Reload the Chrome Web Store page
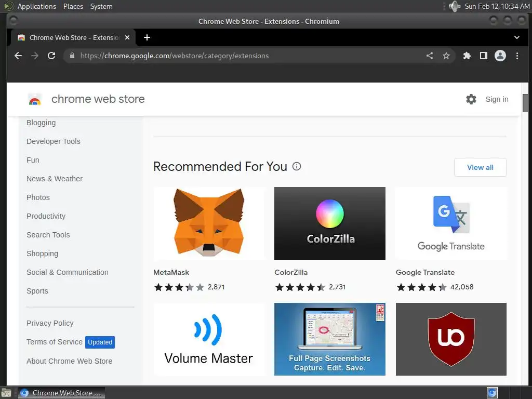The image size is (532, 399). pyautogui.click(x=51, y=56)
